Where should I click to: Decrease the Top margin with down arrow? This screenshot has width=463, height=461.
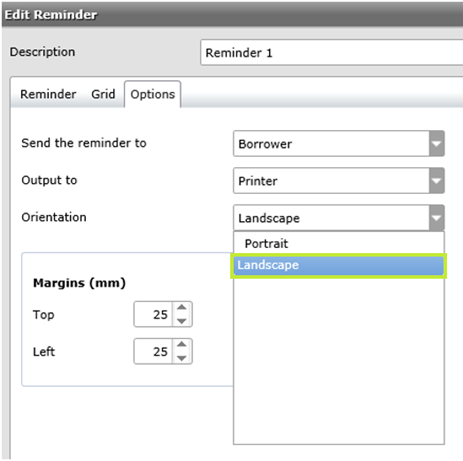pos(182,321)
